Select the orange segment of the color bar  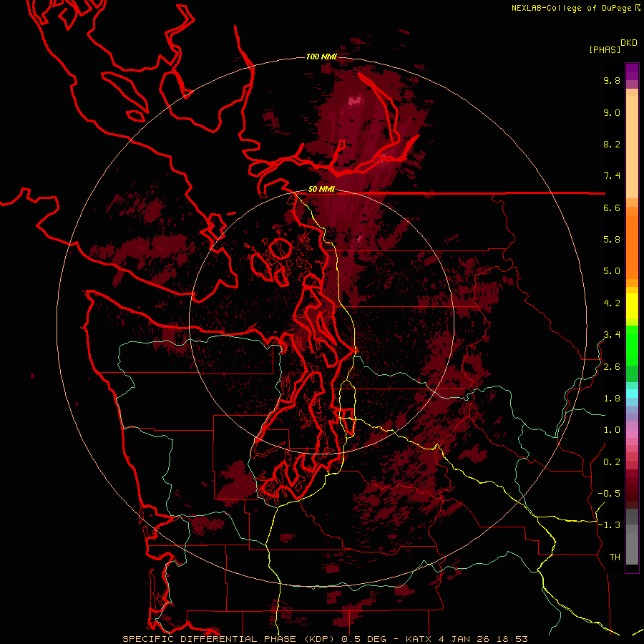(632, 246)
